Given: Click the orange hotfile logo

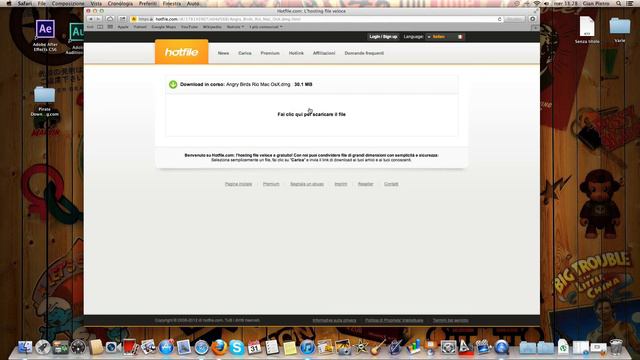Looking at the screenshot, I should click(182, 52).
